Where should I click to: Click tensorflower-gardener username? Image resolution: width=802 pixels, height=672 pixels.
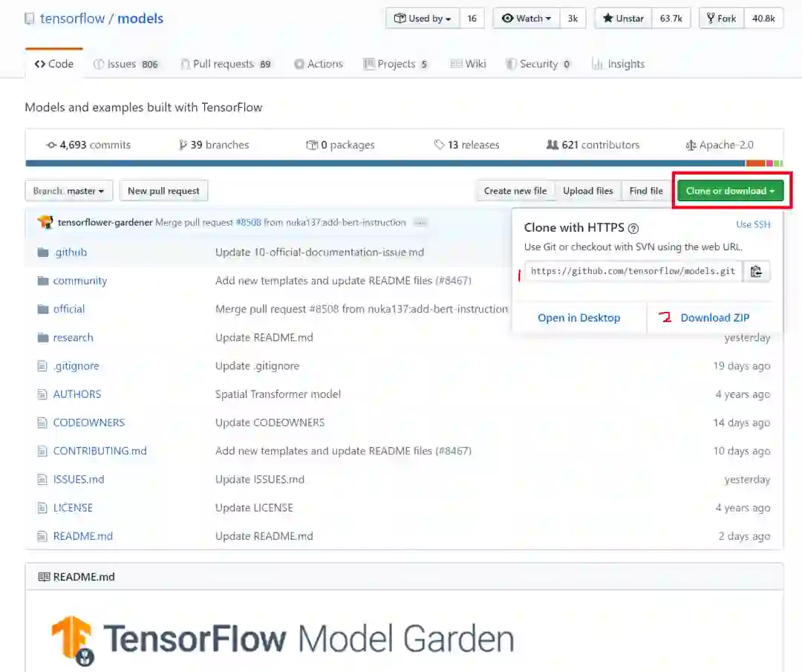pos(105,223)
